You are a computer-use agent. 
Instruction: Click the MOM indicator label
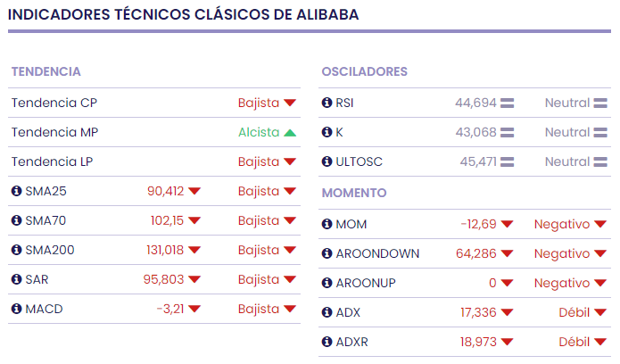pos(351,224)
